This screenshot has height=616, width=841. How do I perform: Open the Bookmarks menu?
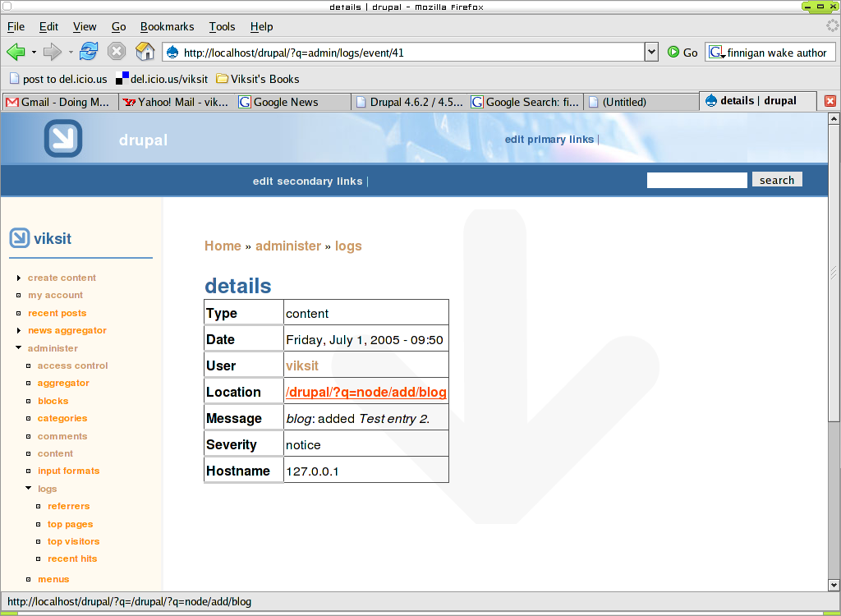pyautogui.click(x=167, y=26)
